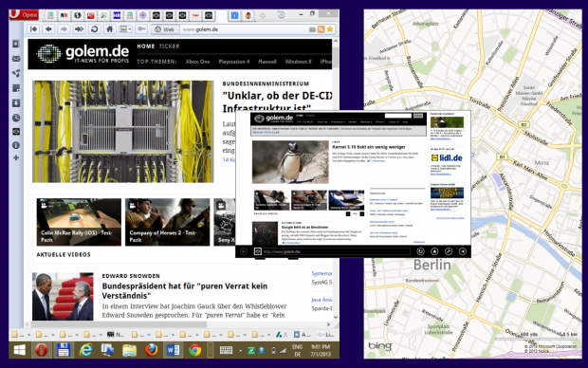Open the Info panel in Opera sidebar
The width and height of the screenshot is (588, 368).
point(16,145)
